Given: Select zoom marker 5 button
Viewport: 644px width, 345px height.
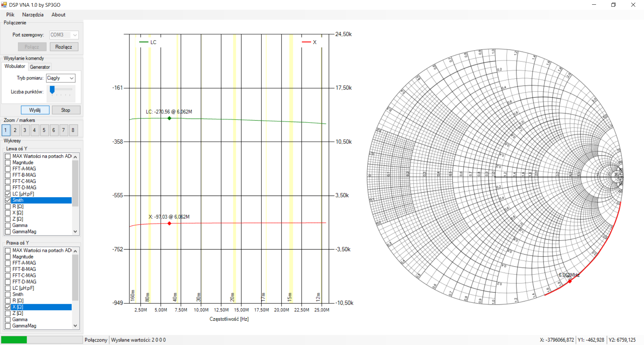Looking at the screenshot, I should pyautogui.click(x=44, y=130).
